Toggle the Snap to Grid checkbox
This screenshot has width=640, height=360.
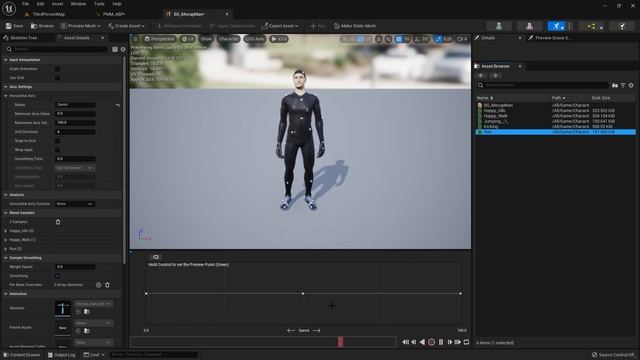57,141
